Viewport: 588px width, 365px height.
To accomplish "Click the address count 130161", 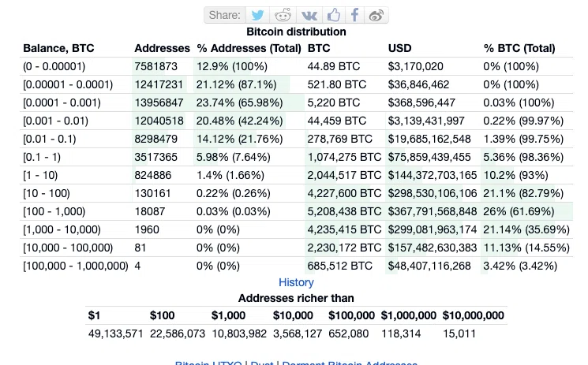I will point(153,193).
